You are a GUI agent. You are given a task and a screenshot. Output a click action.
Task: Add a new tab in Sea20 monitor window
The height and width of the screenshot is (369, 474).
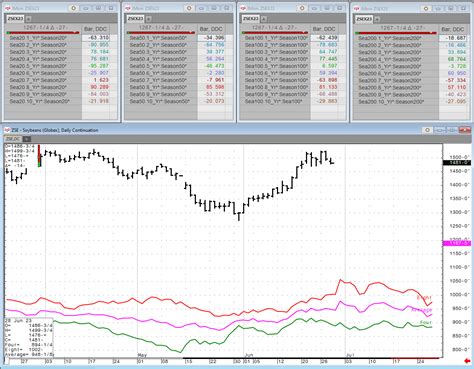point(28,19)
